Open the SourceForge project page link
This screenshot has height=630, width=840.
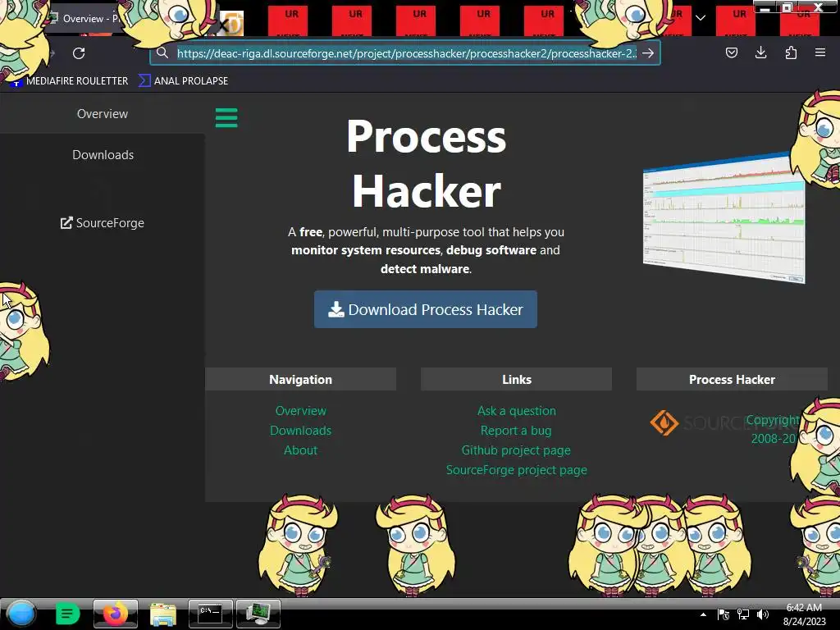517,470
